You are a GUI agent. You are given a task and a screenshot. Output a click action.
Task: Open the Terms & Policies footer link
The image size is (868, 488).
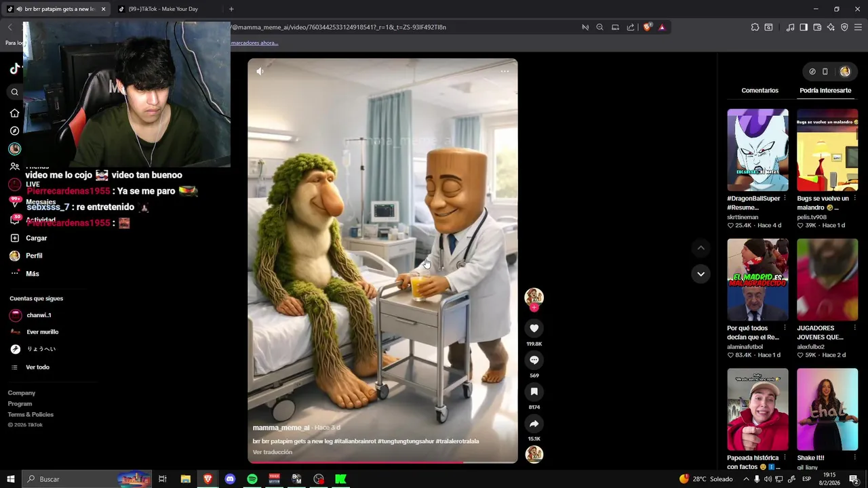click(x=31, y=415)
